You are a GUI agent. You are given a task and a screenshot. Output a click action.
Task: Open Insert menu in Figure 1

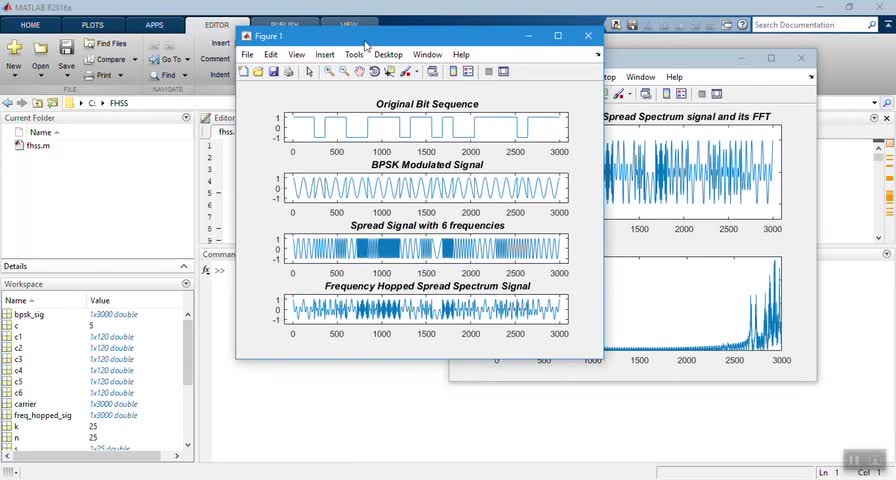click(x=325, y=55)
